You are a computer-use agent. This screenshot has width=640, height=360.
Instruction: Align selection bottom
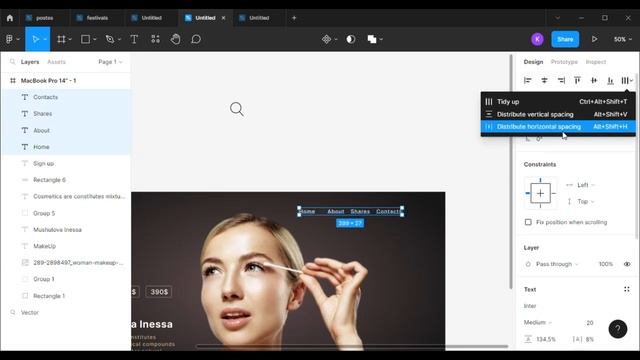610,80
